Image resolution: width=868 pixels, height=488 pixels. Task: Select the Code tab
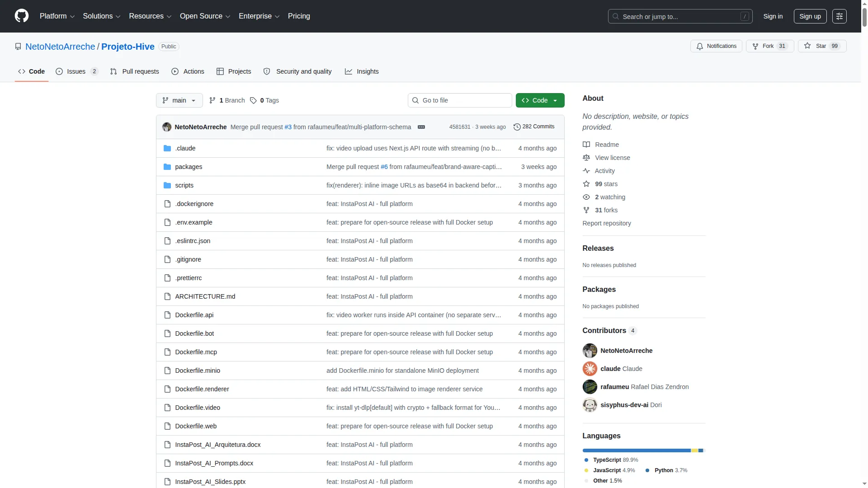[32, 71]
